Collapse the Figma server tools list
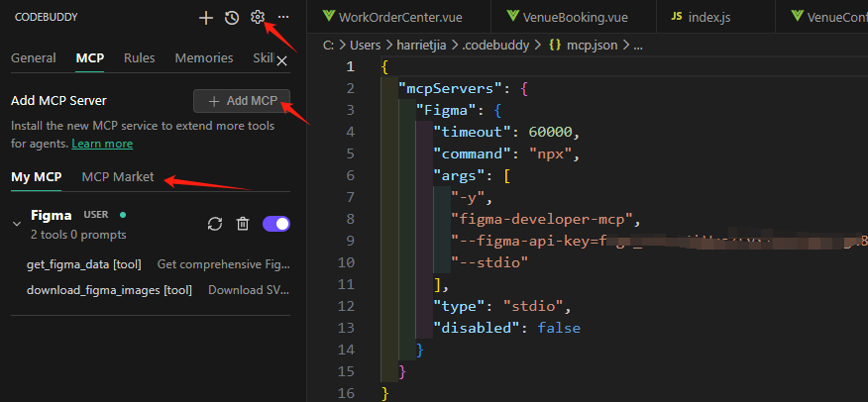This screenshot has width=868, height=402. click(17, 224)
